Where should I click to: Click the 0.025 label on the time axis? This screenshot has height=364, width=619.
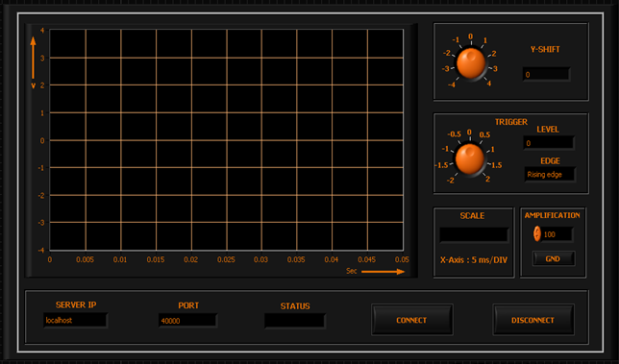click(226, 259)
